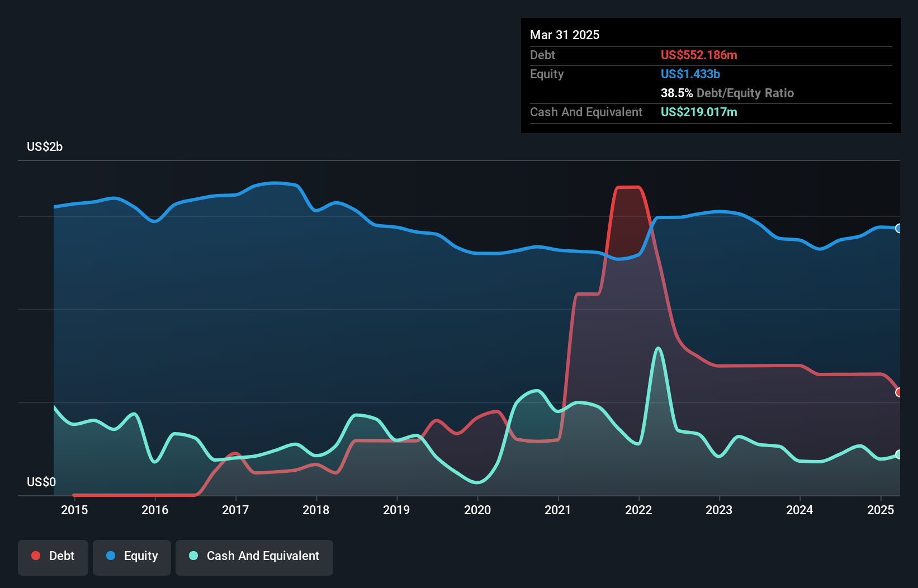Image resolution: width=918 pixels, height=588 pixels.
Task: Click the red Debt legend dot
Action: pyautogui.click(x=36, y=556)
